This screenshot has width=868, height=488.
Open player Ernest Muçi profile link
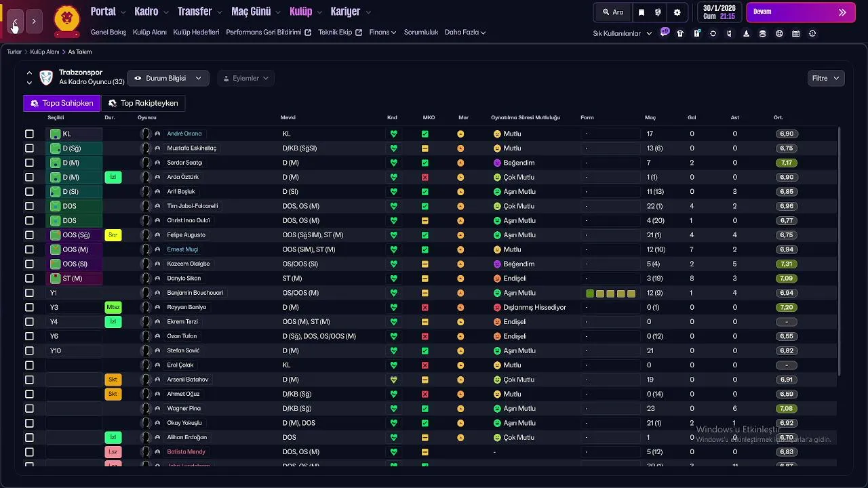coord(182,249)
